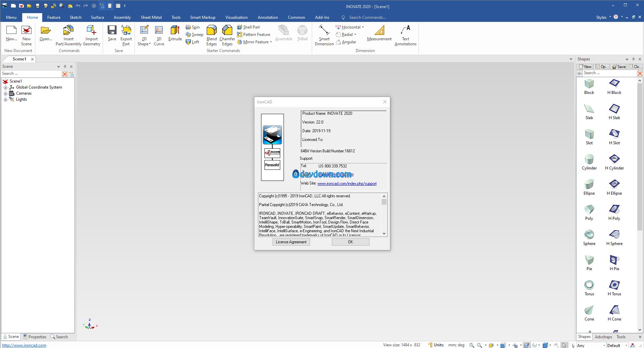644x348 pixels.
Task: Open the Styles dropdown
Action: (603, 17)
